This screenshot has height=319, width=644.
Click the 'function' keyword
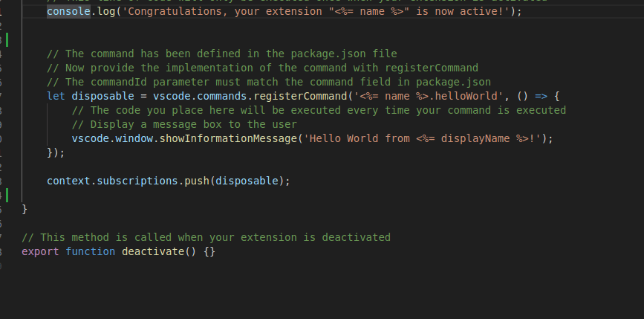[x=90, y=251]
